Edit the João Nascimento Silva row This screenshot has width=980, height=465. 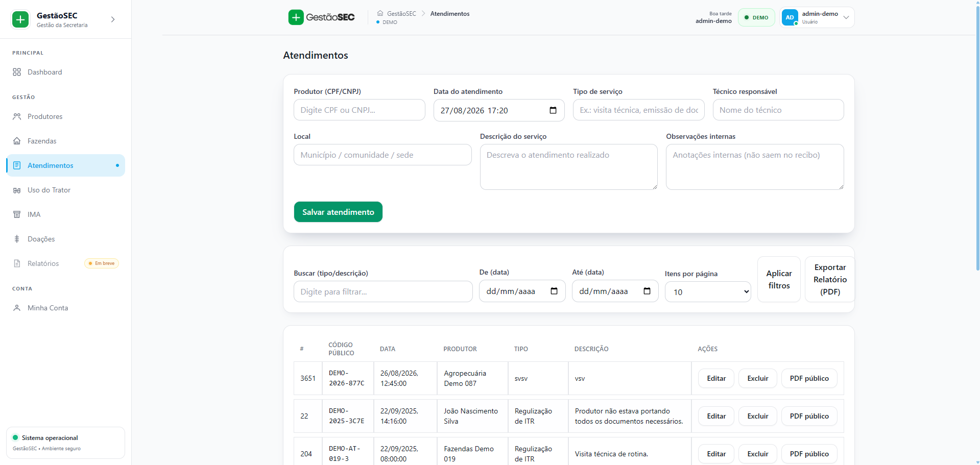tap(716, 416)
